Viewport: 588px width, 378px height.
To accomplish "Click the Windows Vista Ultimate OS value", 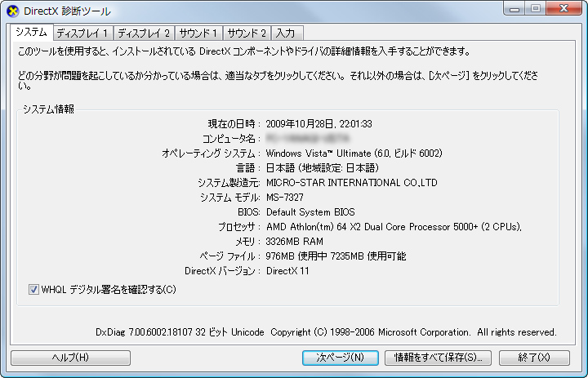I will pos(354,153).
